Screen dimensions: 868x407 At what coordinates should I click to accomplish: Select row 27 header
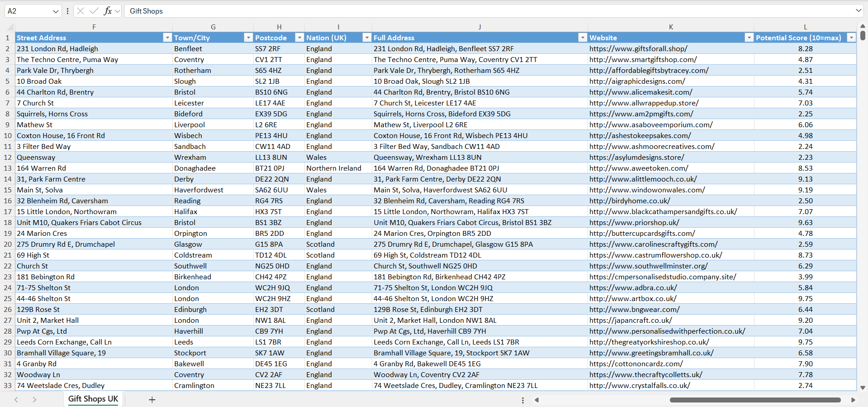pyautogui.click(x=8, y=320)
